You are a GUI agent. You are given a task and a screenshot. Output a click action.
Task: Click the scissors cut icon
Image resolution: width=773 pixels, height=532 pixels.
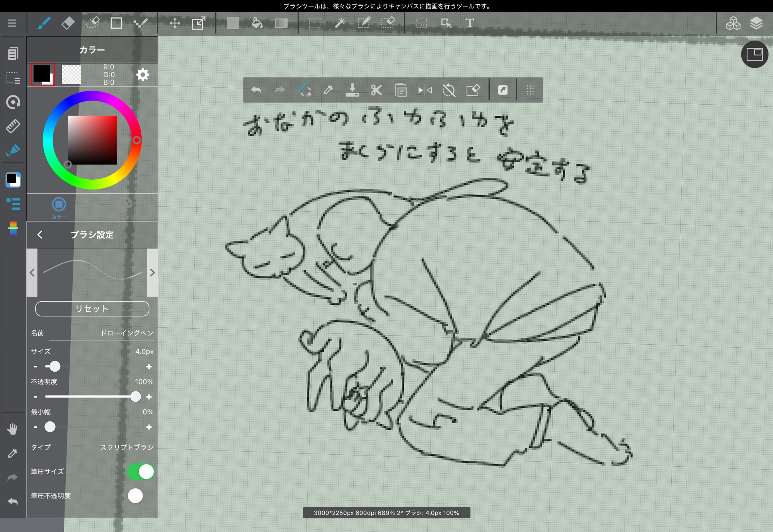[376, 90]
